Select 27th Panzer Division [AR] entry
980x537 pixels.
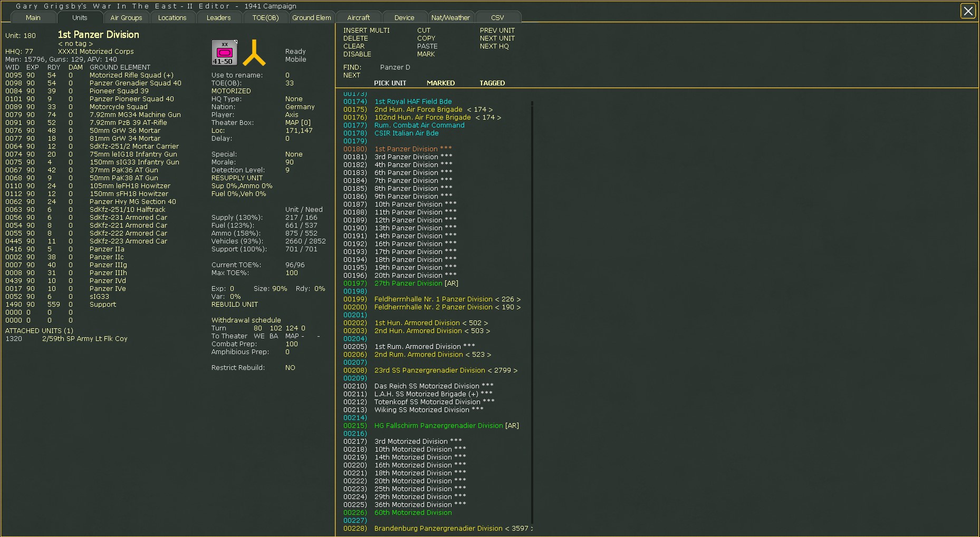(x=416, y=284)
